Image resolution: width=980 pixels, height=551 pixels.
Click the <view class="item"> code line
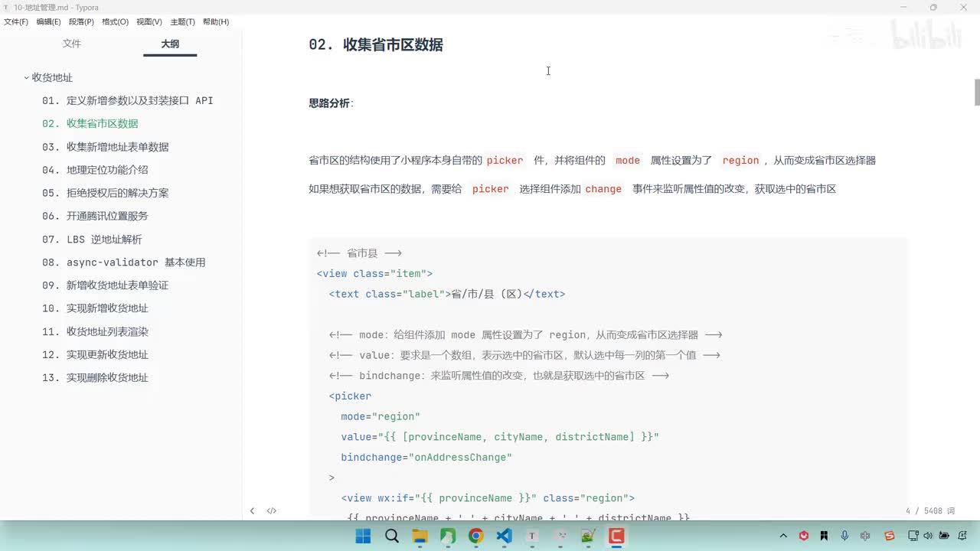tap(374, 273)
